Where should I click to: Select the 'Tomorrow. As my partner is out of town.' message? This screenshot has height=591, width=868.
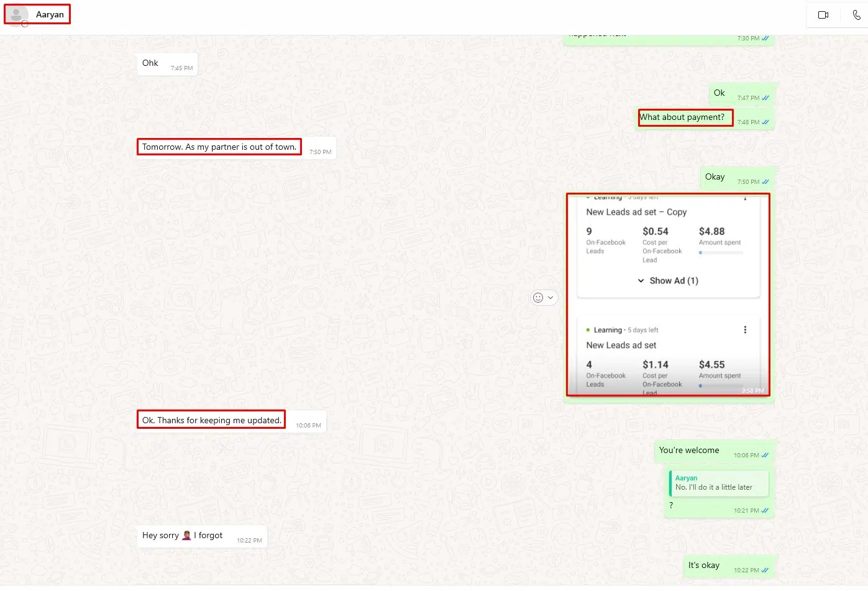point(219,147)
